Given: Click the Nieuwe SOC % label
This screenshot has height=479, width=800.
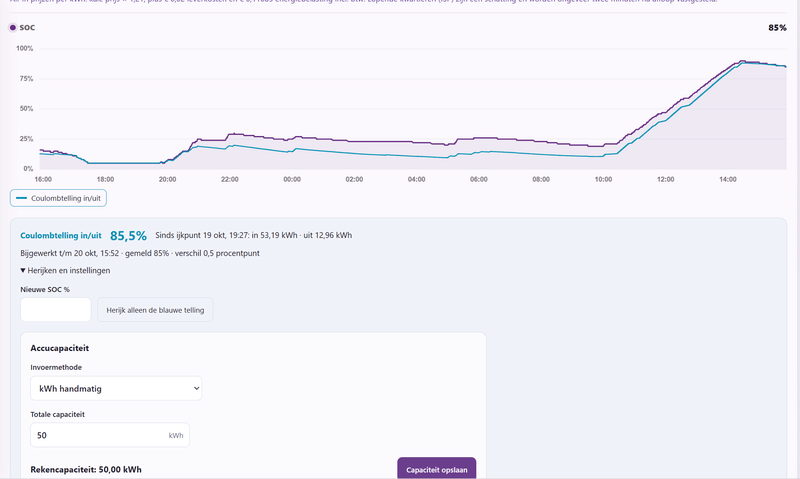Looking at the screenshot, I should [45, 289].
